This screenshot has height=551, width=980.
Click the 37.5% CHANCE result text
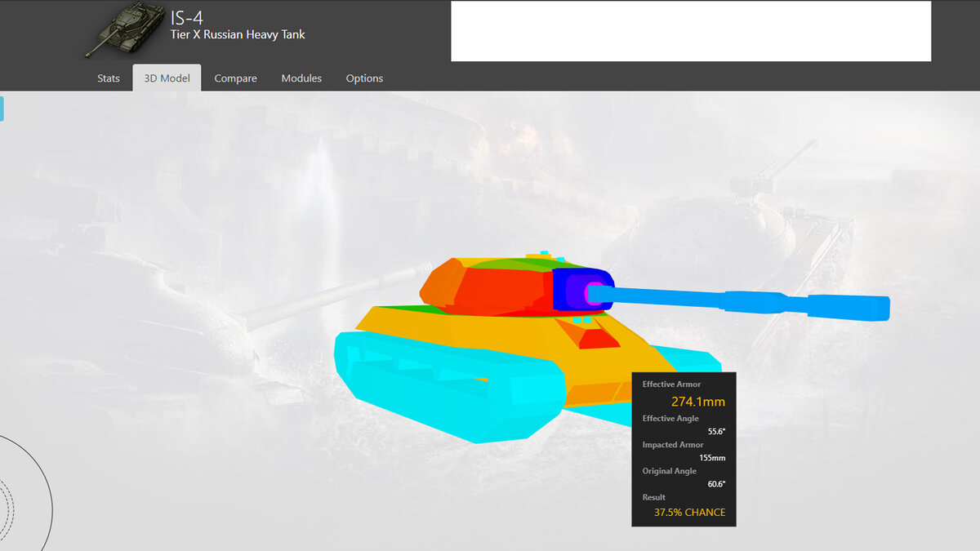(689, 513)
